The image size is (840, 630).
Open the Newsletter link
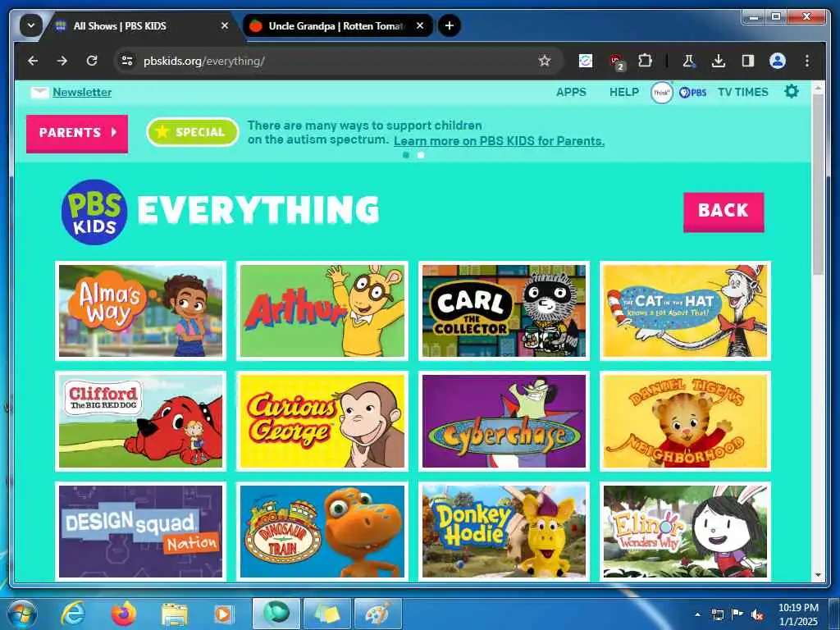click(82, 92)
